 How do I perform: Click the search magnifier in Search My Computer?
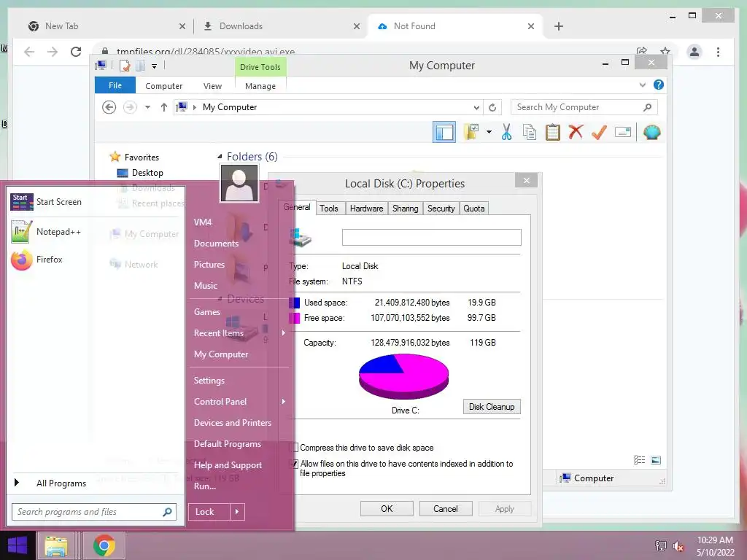click(x=647, y=107)
